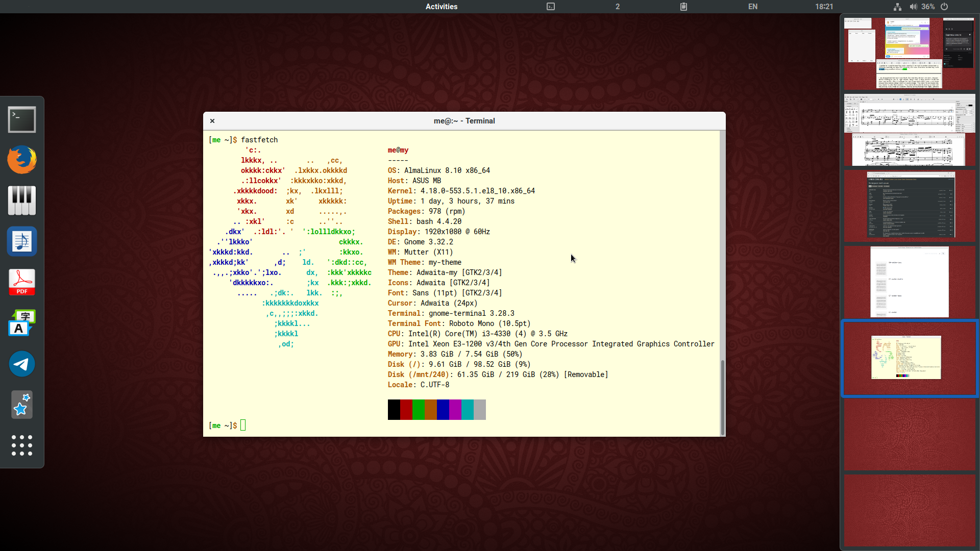Switch to last empty workspace thumbnail
This screenshot has width=980, height=551.
[909, 510]
